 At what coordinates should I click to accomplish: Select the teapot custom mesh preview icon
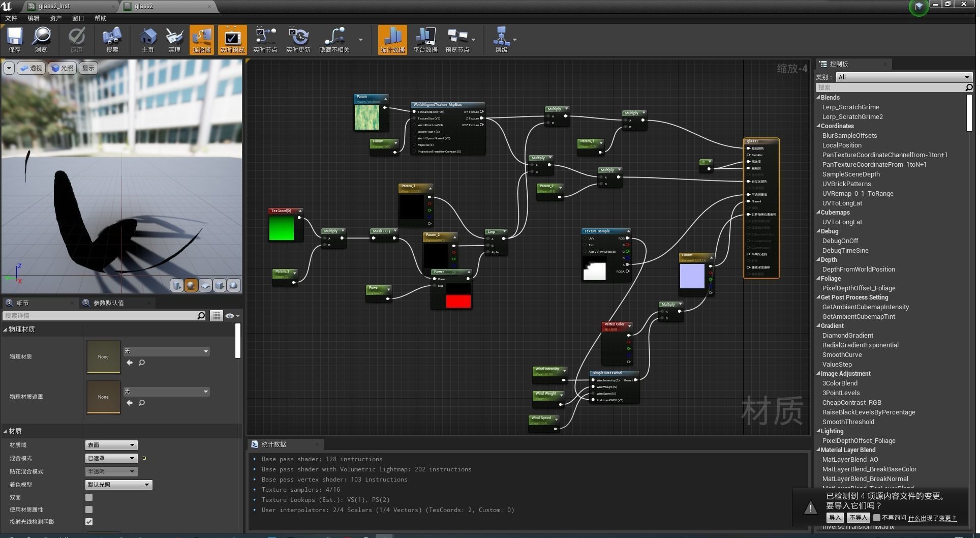pos(233,285)
